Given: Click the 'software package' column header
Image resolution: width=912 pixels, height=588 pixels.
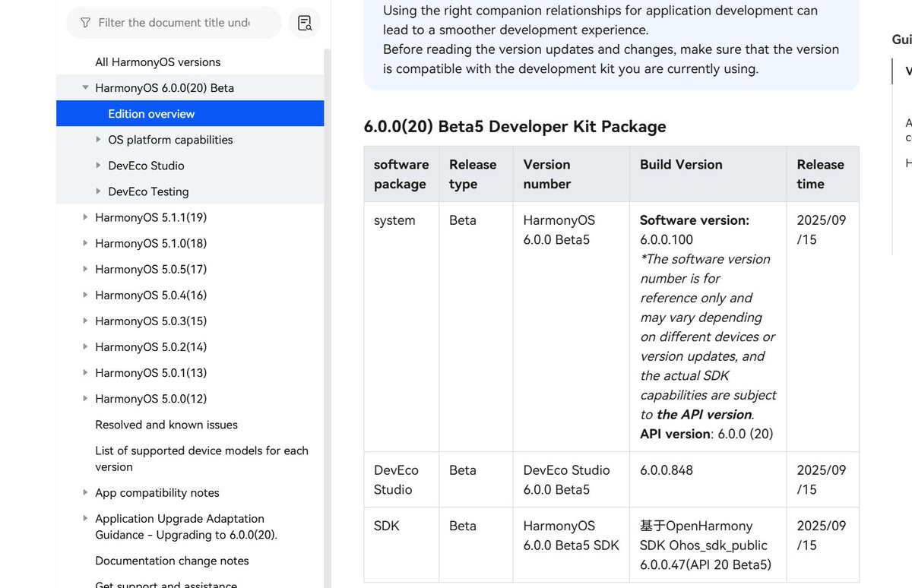Looking at the screenshot, I should tap(401, 174).
